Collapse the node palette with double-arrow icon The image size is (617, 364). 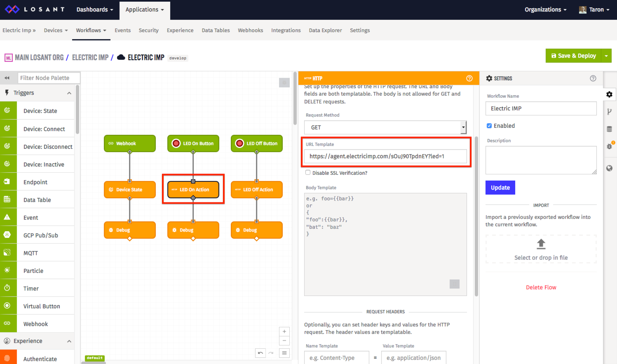pyautogui.click(x=7, y=78)
